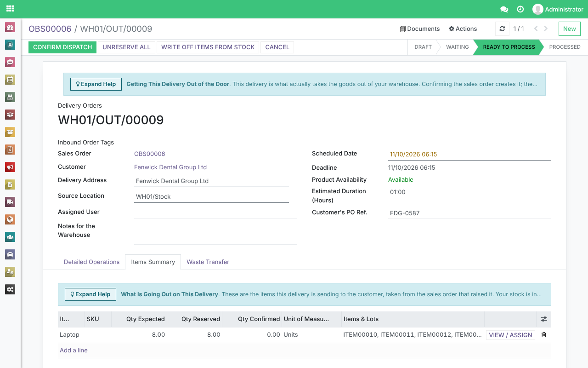Go to the next record arrow

click(x=546, y=29)
